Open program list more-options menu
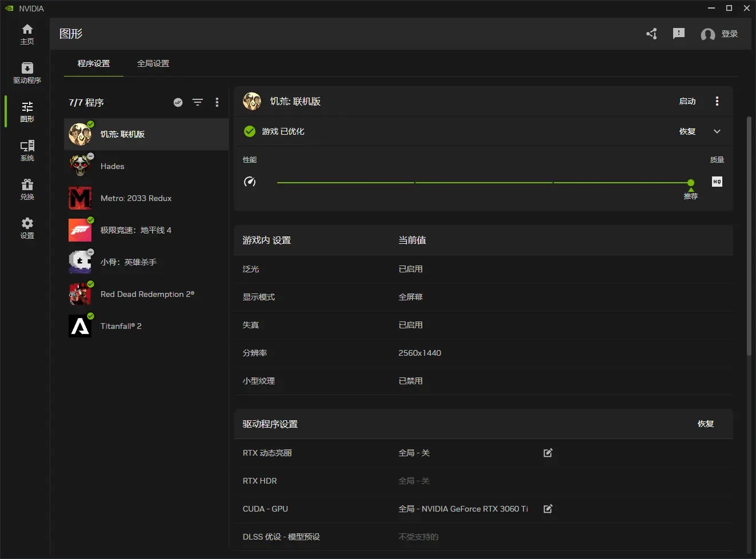 tap(217, 102)
